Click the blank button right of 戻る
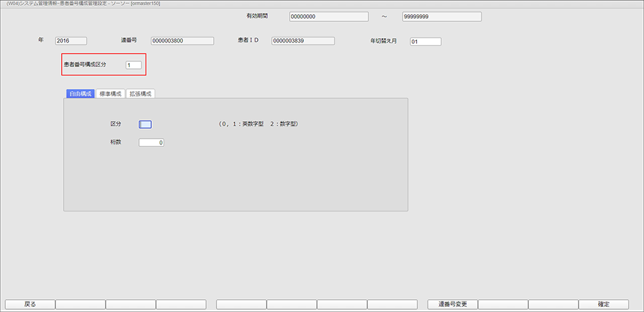The width and height of the screenshot is (644, 312). click(x=80, y=304)
